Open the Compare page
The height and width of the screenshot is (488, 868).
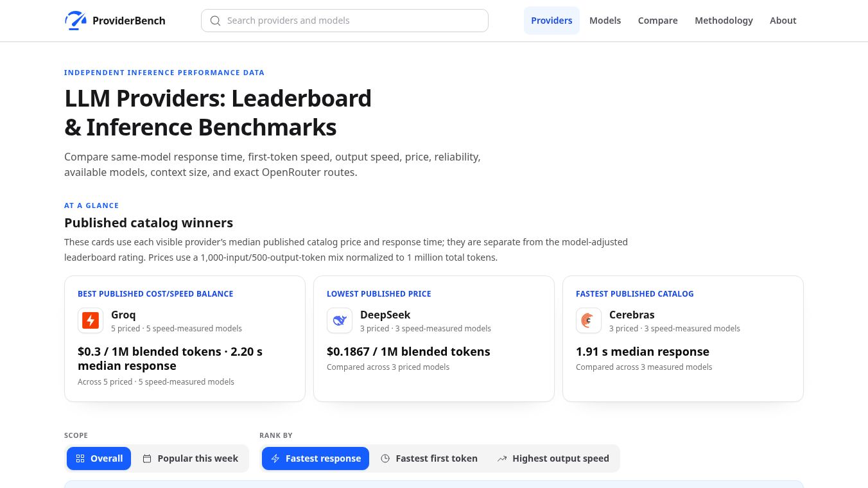pyautogui.click(x=657, y=21)
